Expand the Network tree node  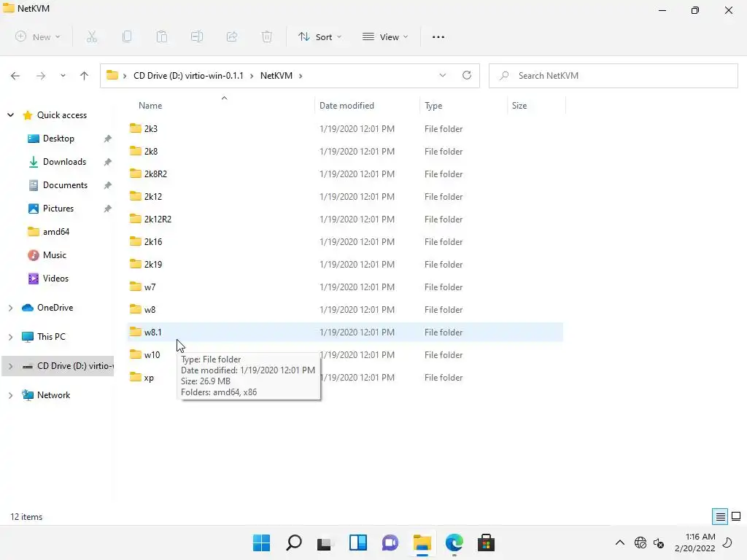[x=10, y=395]
